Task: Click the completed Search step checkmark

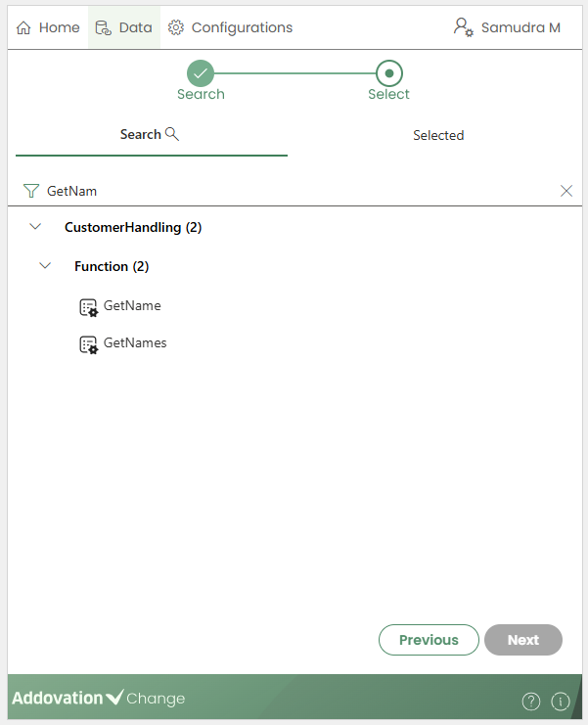Action: (x=201, y=73)
